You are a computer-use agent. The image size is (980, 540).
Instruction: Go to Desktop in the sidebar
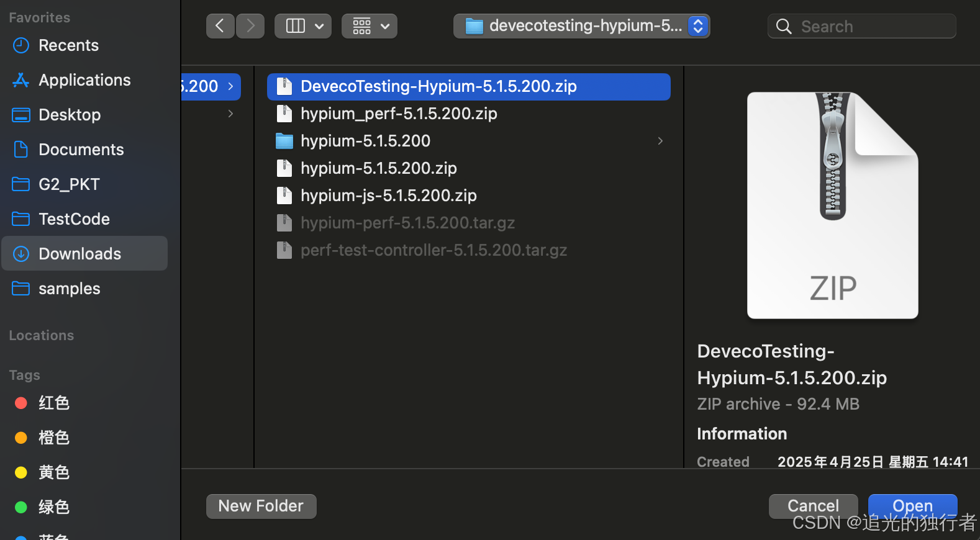(x=84, y=115)
